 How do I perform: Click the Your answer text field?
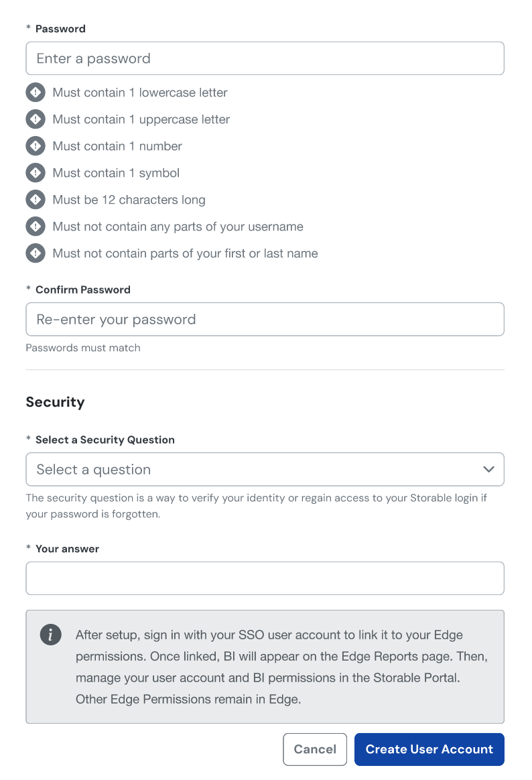265,578
